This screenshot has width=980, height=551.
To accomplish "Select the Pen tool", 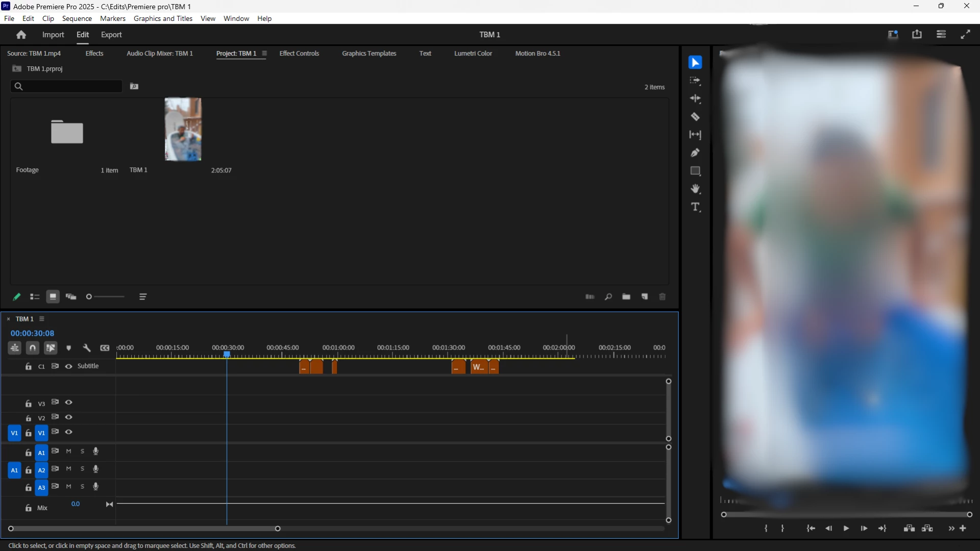I will point(695,153).
